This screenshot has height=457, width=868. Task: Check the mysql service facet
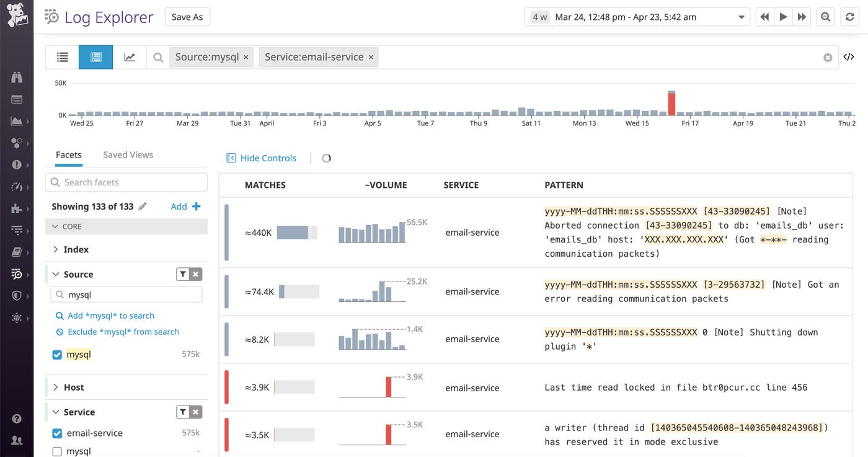57,451
